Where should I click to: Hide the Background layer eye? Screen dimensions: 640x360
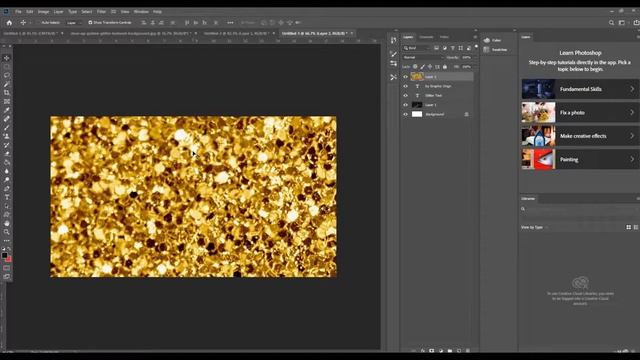(x=405, y=114)
